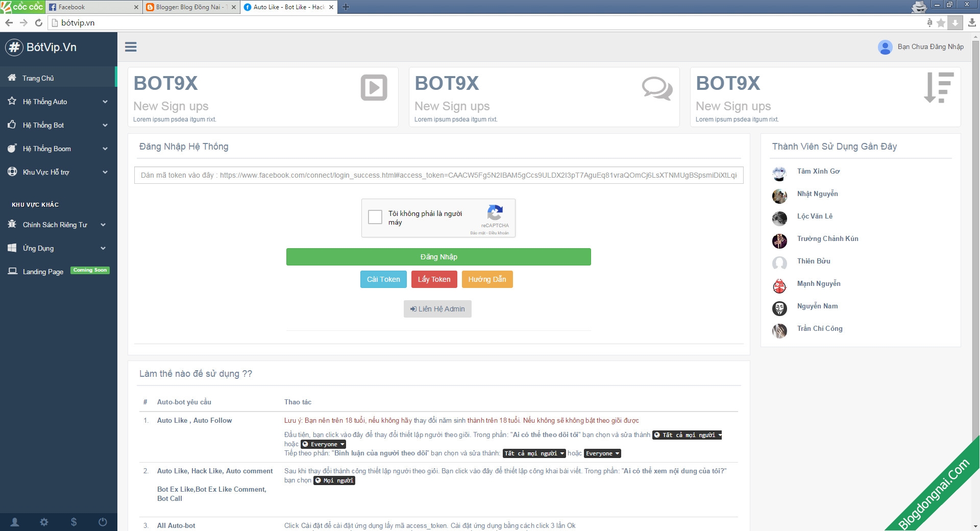Click the browser reload icon
Image resolution: width=980 pixels, height=531 pixels.
39,22
